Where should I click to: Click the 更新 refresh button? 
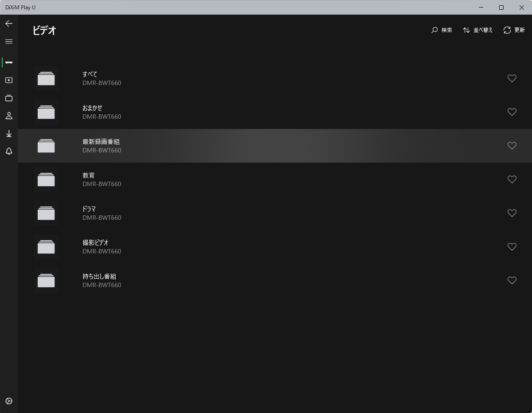[514, 30]
